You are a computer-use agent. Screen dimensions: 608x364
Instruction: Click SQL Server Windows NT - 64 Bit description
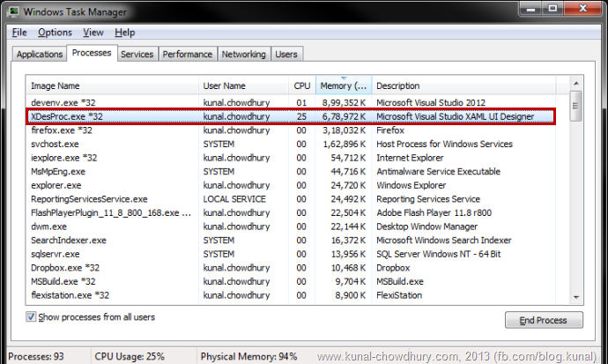click(439, 255)
